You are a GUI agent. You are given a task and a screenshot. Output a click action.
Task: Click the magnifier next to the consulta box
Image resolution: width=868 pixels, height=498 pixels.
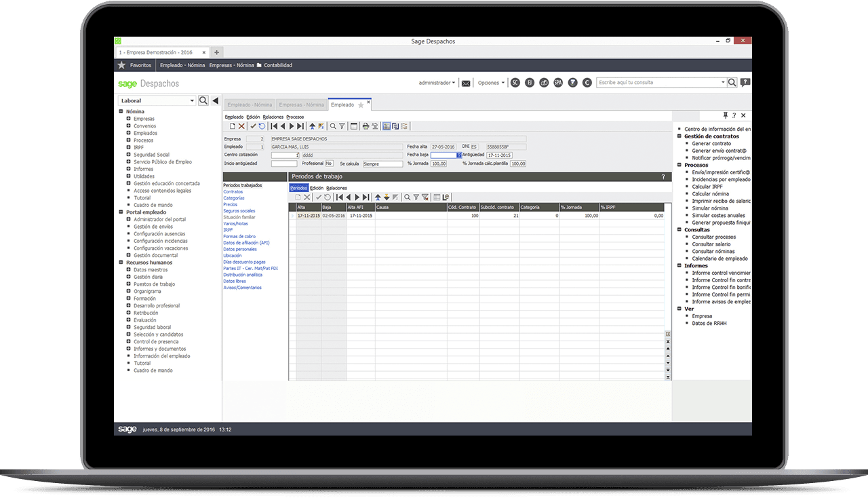coord(732,83)
